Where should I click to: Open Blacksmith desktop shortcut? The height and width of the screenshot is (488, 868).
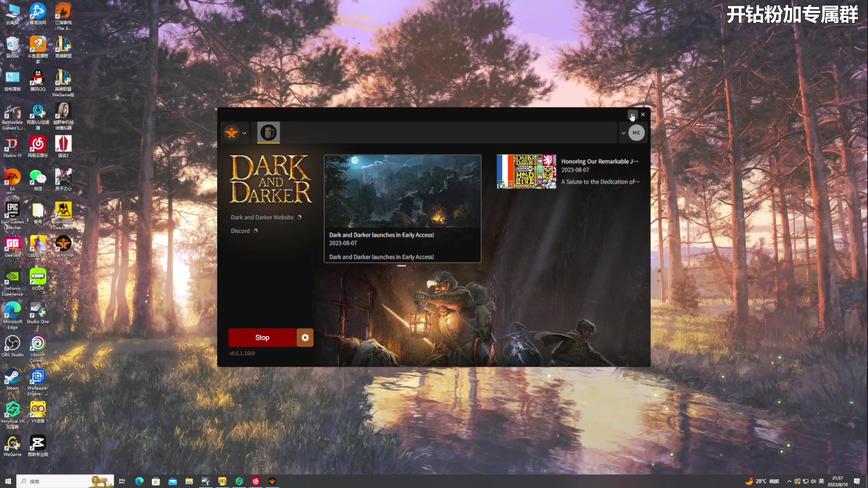63,247
